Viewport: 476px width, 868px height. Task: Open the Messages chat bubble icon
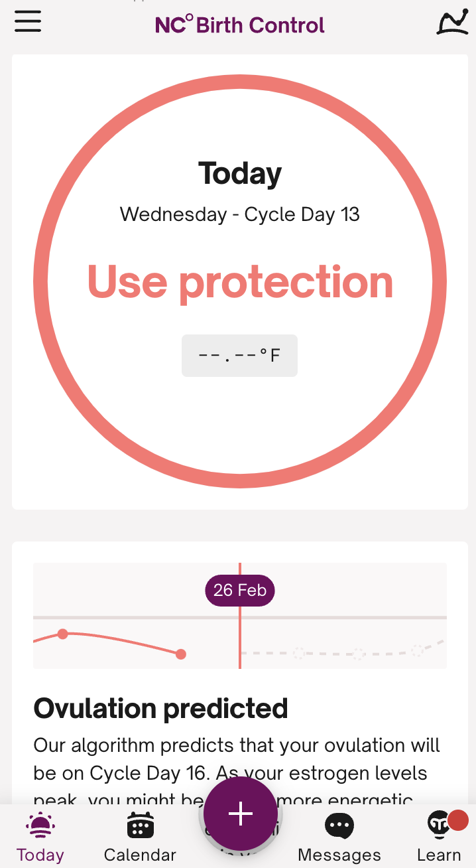[x=339, y=827]
